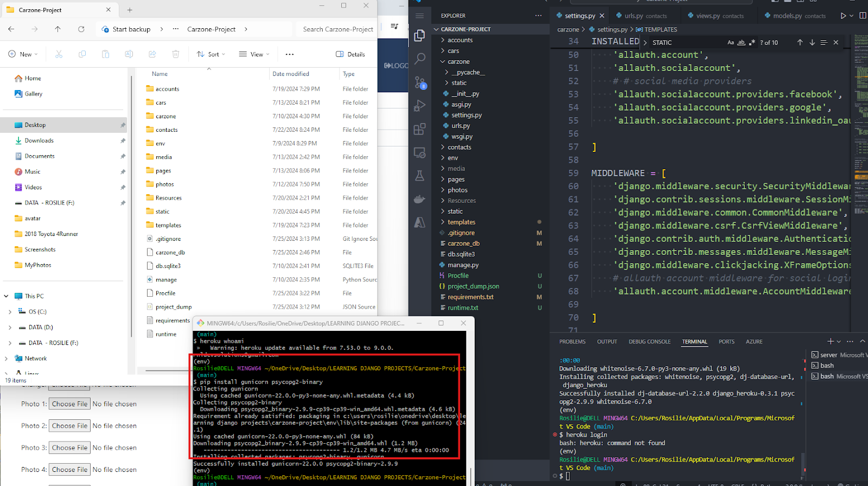This screenshot has height=486, width=868.
Task: Open the Source Control activity icon
Action: coord(420,82)
